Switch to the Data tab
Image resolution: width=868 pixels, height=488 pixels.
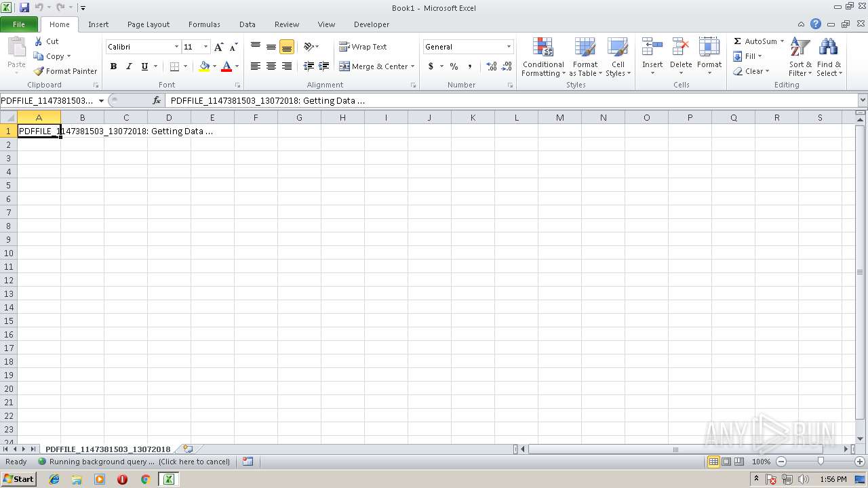point(248,24)
